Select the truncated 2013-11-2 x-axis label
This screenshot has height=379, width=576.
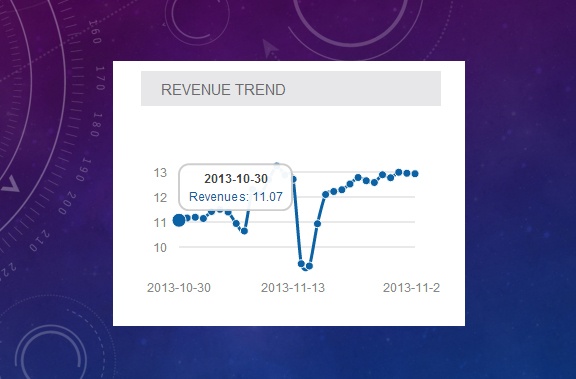411,288
